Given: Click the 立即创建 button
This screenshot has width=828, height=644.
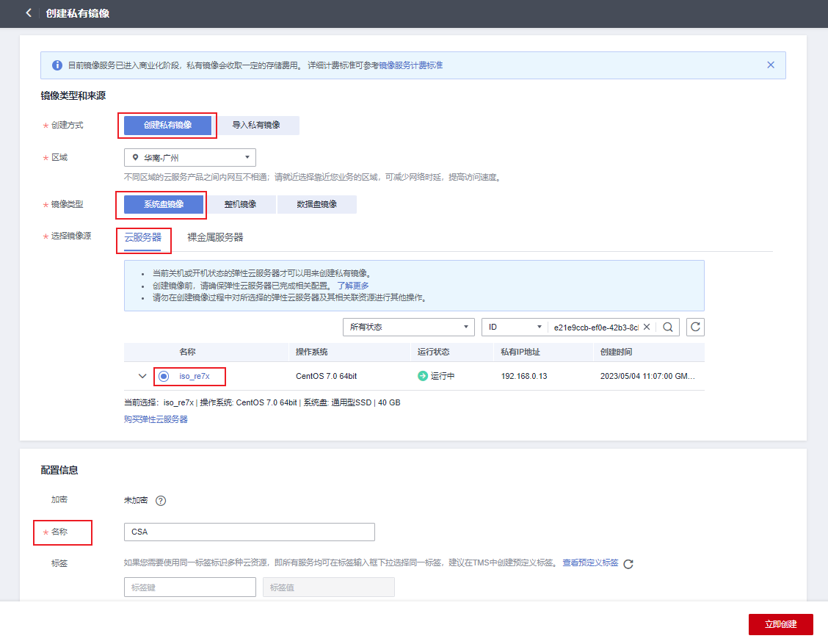Looking at the screenshot, I should point(780,624).
